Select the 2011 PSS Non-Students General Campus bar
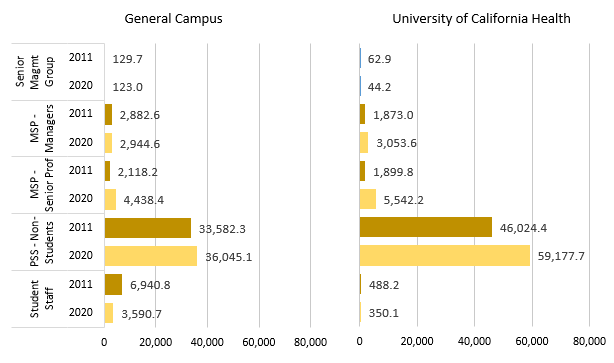This screenshot has height=363, width=614. 148,228
